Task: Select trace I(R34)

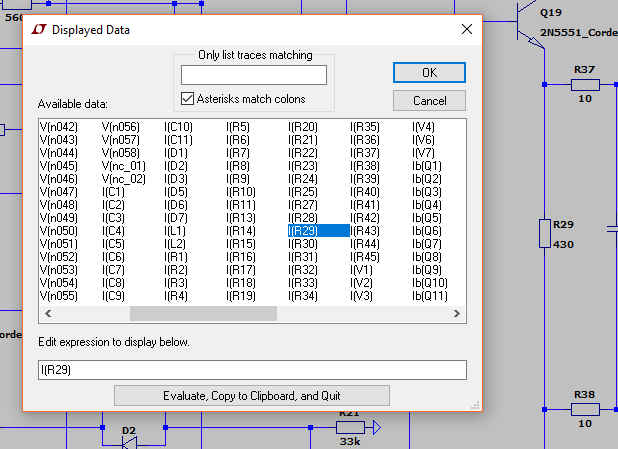Action: point(303,296)
